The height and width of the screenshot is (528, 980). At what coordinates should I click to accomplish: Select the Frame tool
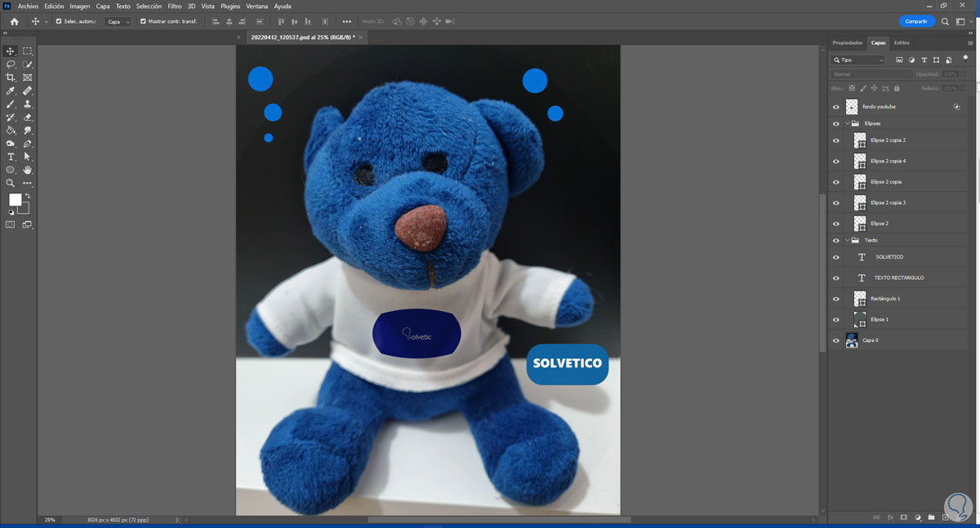coord(28,78)
